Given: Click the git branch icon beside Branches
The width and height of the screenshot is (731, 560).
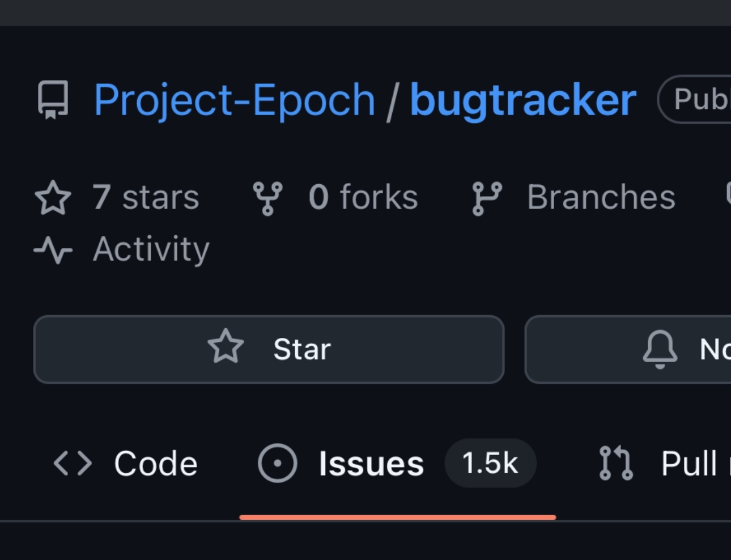Looking at the screenshot, I should 486,198.
